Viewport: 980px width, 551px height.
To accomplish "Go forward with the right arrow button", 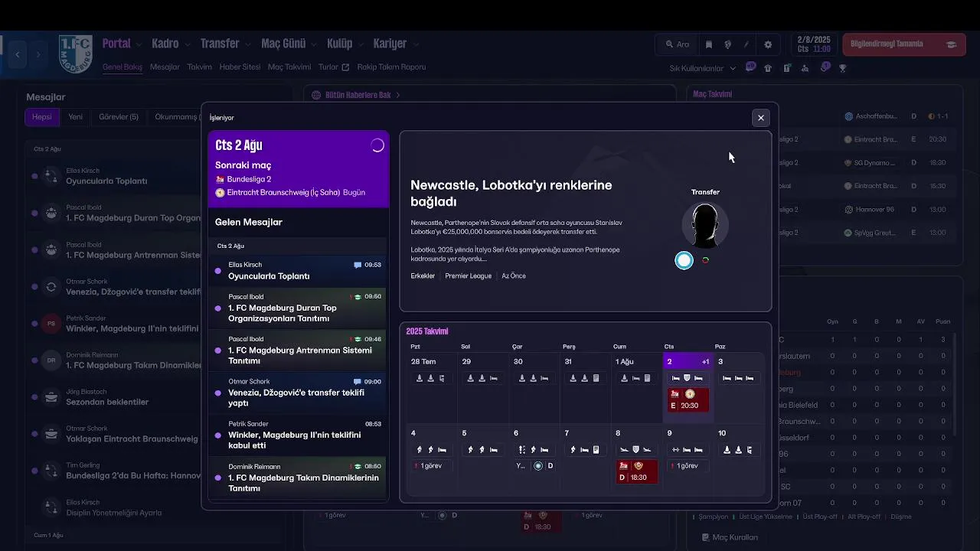I will pos(38,54).
